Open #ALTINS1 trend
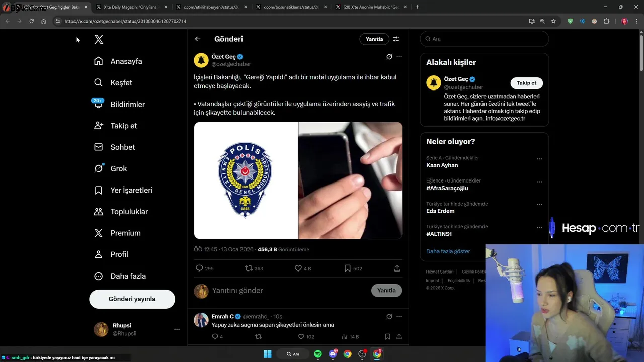Screen dimensions: 644x362 click(x=439, y=234)
